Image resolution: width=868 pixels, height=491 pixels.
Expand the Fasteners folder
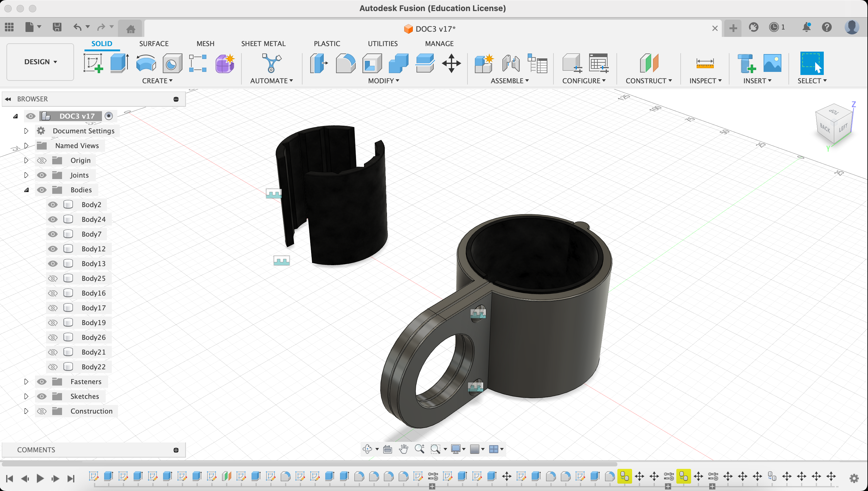(26, 381)
